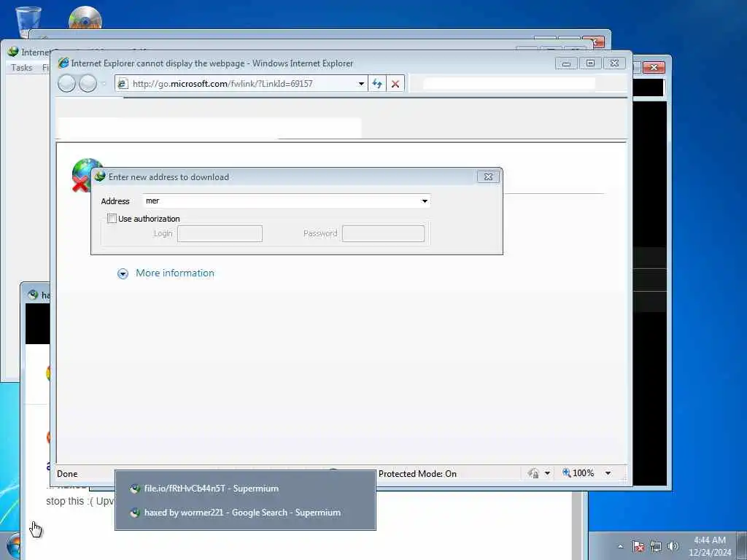Viewport: 747px width, 560px height.
Task: Open the address bar history dropdown arrow
Action: click(361, 84)
